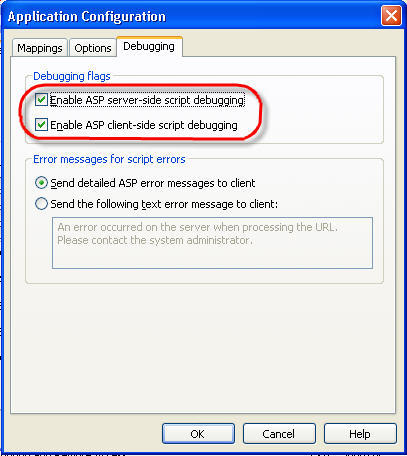Click the 'Error messages for script errors' heading
This screenshot has width=407, height=456.
tap(109, 159)
